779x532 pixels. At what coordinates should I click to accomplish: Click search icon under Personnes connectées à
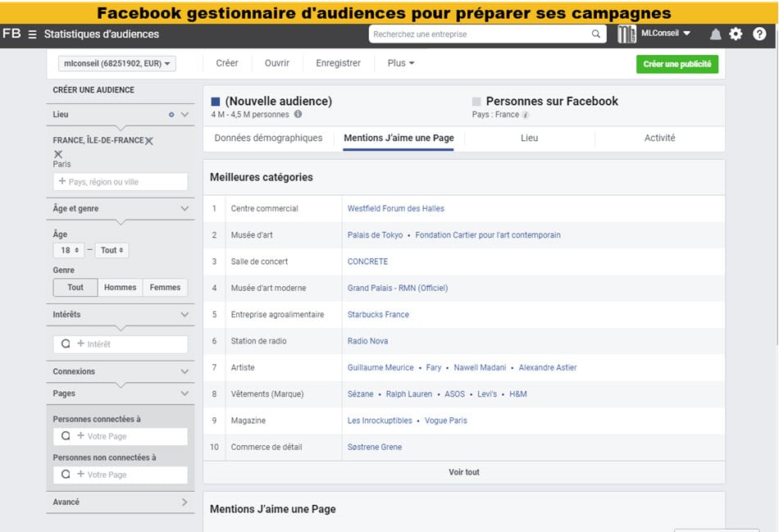pyautogui.click(x=66, y=435)
